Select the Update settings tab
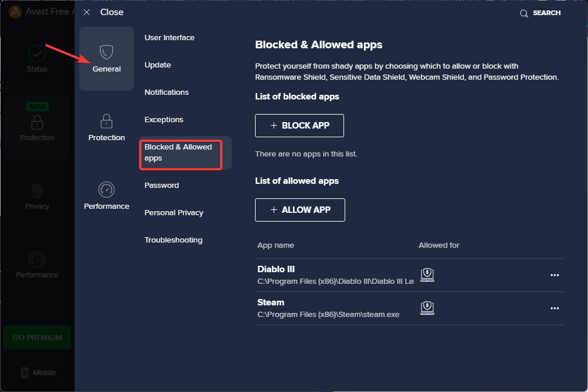This screenshot has width=588, height=392. 158,65
